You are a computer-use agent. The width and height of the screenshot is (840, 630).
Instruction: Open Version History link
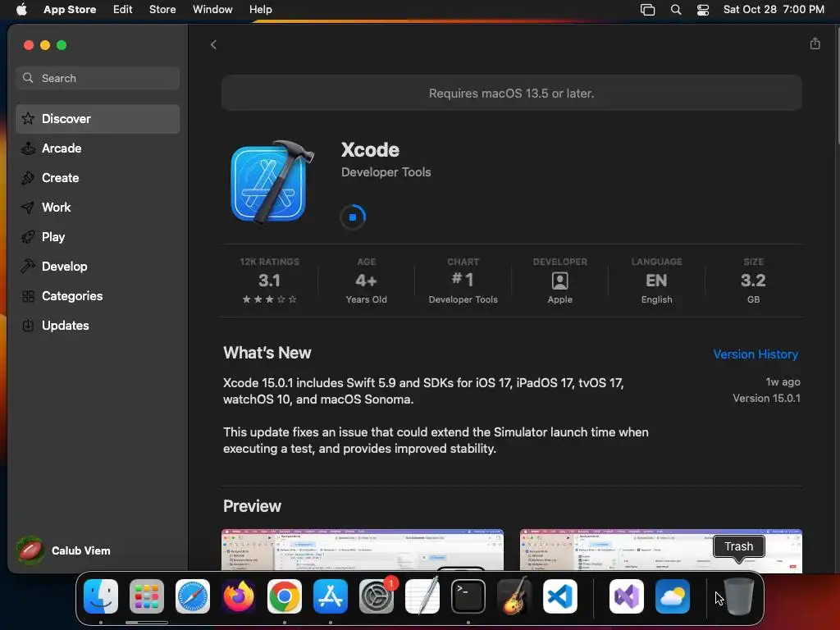point(756,354)
